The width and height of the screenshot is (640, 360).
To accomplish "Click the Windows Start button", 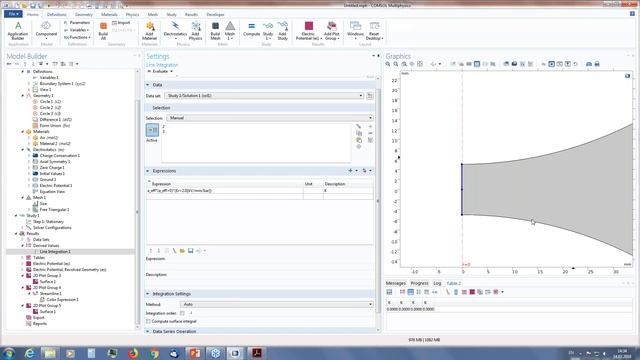I will click(9, 353).
